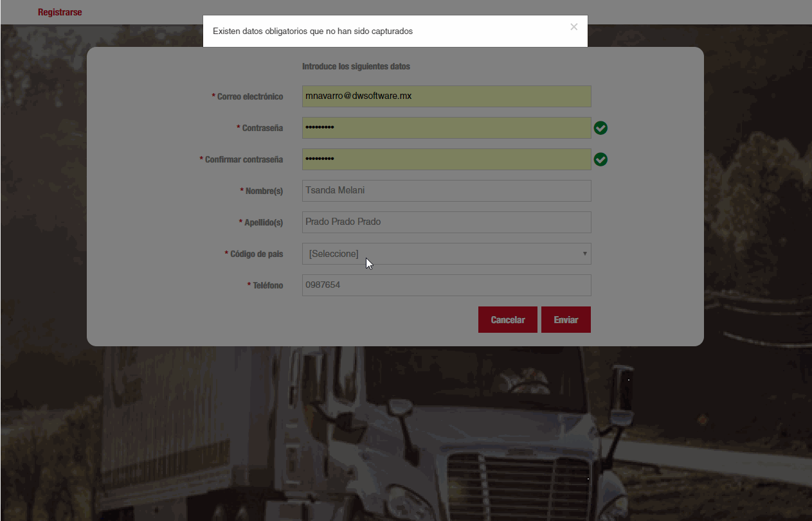Open the Código de país dropdown
Viewport: 812px width, 521px height.
(446, 254)
